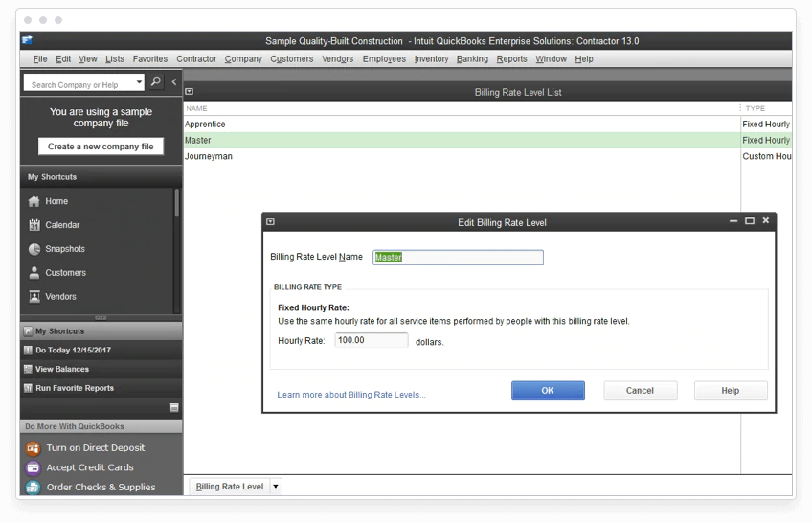Open the search scope dropdown arrow
Image resolution: width=812 pixels, height=523 pixels.
coord(139,81)
